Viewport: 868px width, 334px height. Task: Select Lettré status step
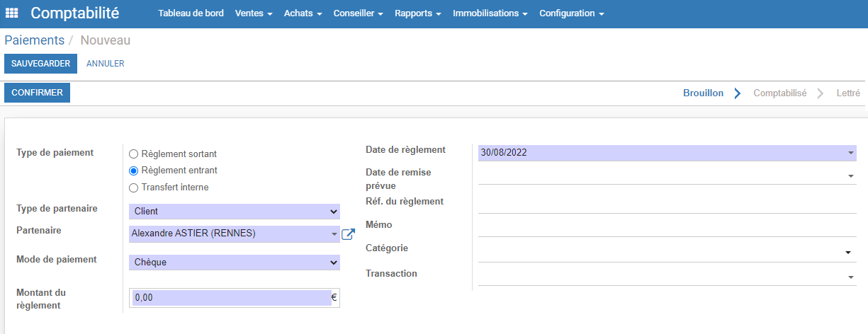848,93
